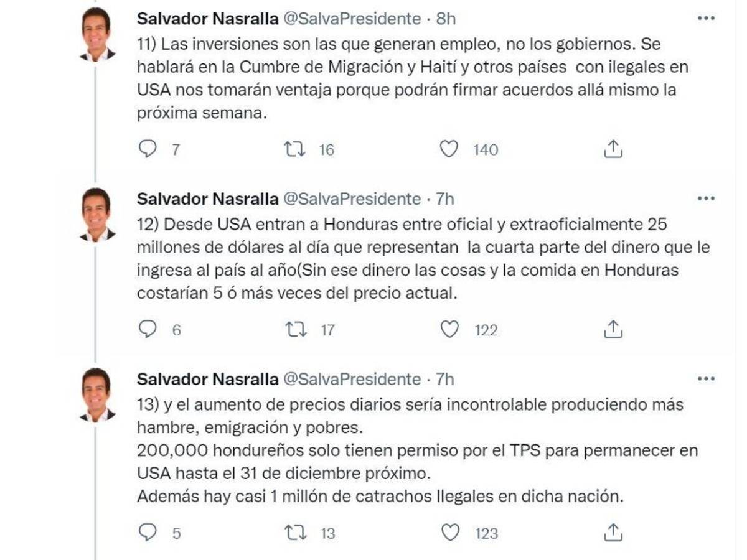Retweet the tweet with 13 retweets
This screenshot has width=747, height=560.
coord(293,533)
